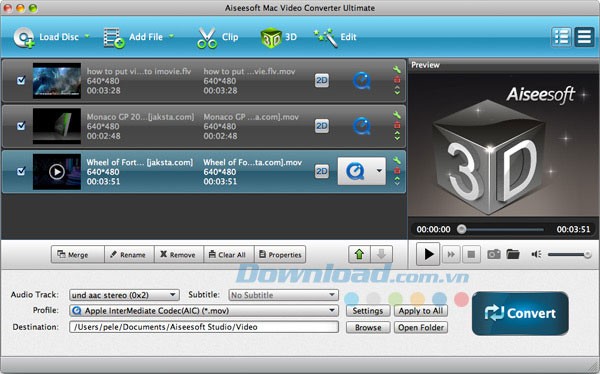Play the Wheel of Fort... thumbnail preview
The width and height of the screenshot is (600, 374).
coord(57,171)
